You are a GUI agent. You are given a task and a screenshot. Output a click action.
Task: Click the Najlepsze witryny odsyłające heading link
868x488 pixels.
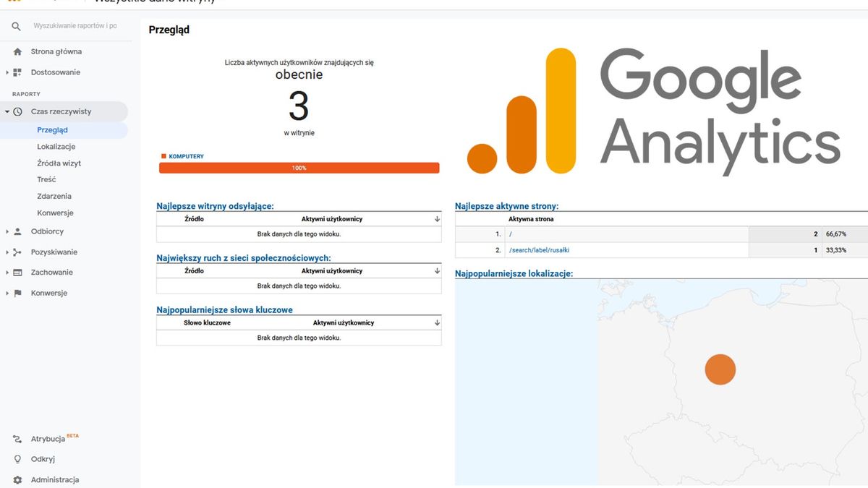point(216,206)
